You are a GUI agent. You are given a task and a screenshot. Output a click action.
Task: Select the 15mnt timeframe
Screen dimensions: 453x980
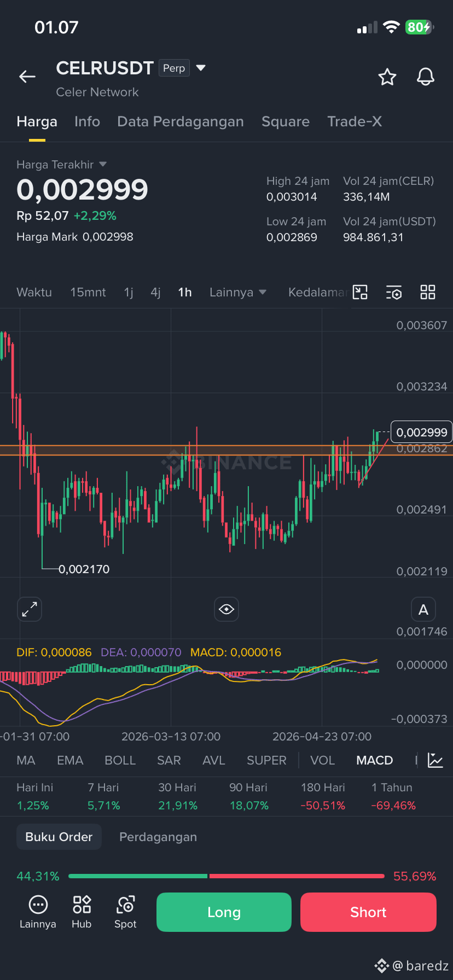88,293
